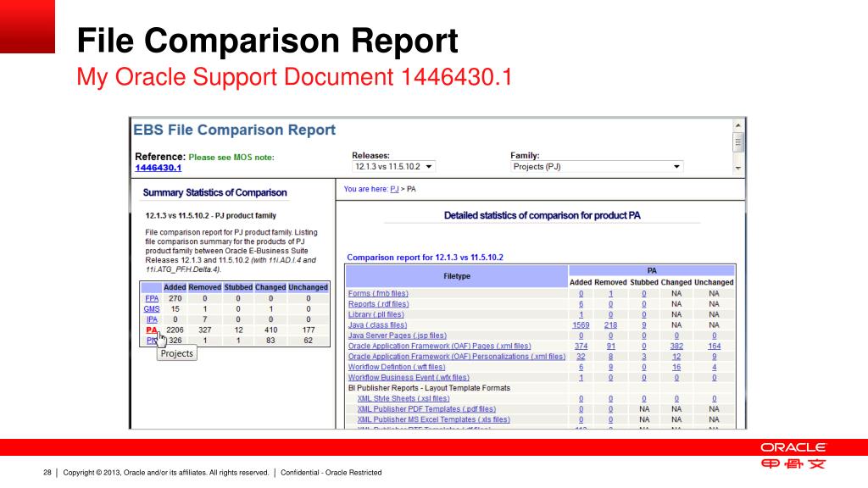The image size is (868, 488).
Task: Click the BI Publisher Reports row label
Action: click(x=429, y=388)
